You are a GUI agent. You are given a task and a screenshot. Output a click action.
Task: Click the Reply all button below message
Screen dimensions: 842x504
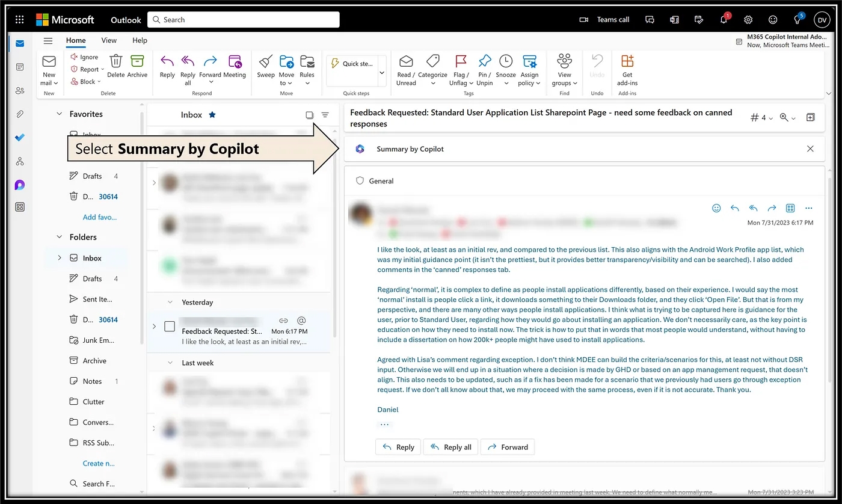click(450, 447)
